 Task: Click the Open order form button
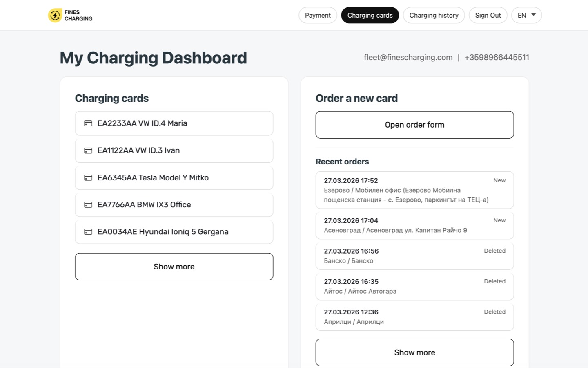(x=414, y=125)
